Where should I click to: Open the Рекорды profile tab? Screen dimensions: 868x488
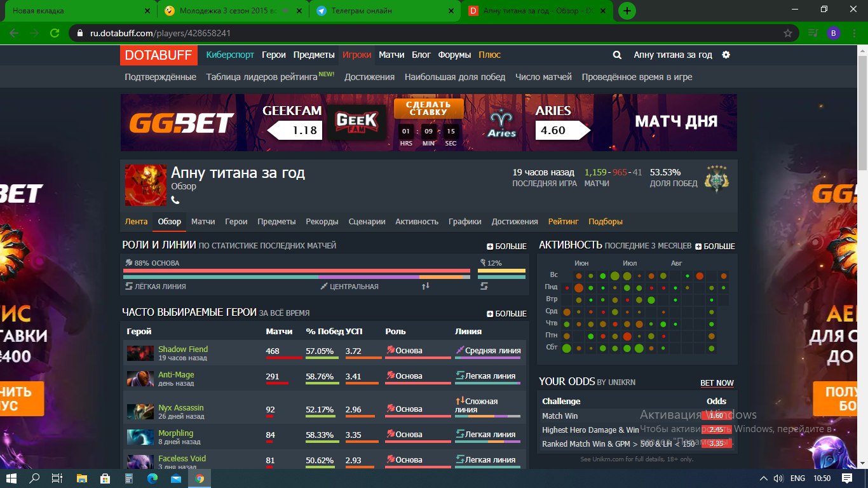pyautogui.click(x=322, y=222)
